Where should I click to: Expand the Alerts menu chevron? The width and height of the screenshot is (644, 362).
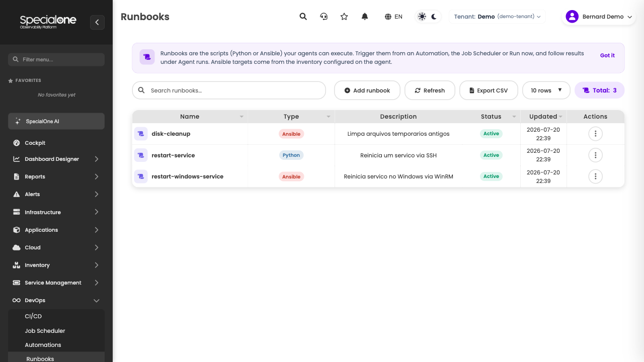click(96, 194)
